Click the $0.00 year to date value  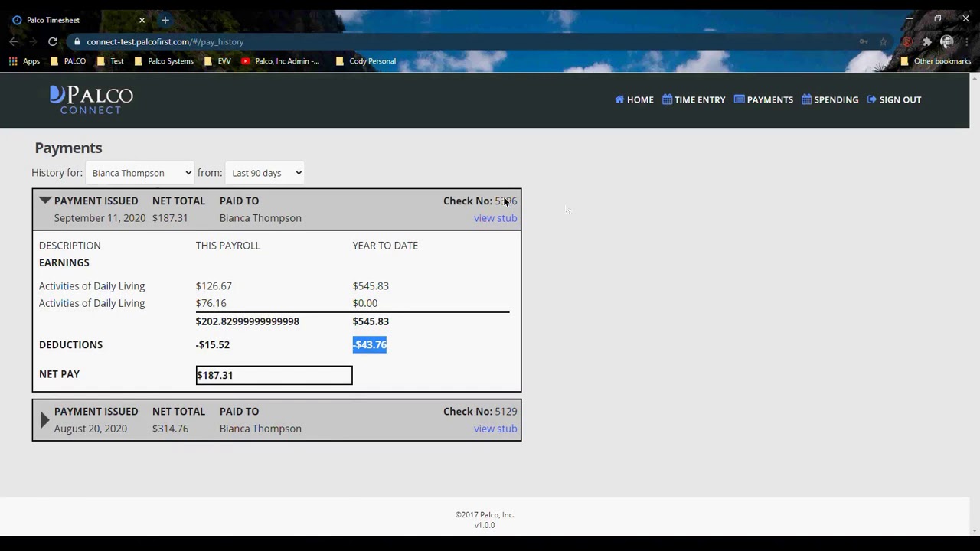(365, 303)
